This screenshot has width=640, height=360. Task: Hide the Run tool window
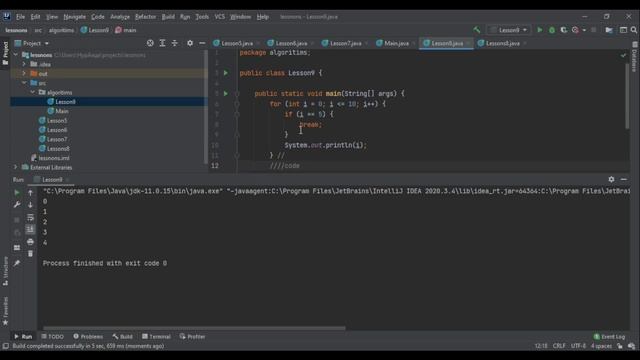(x=624, y=179)
